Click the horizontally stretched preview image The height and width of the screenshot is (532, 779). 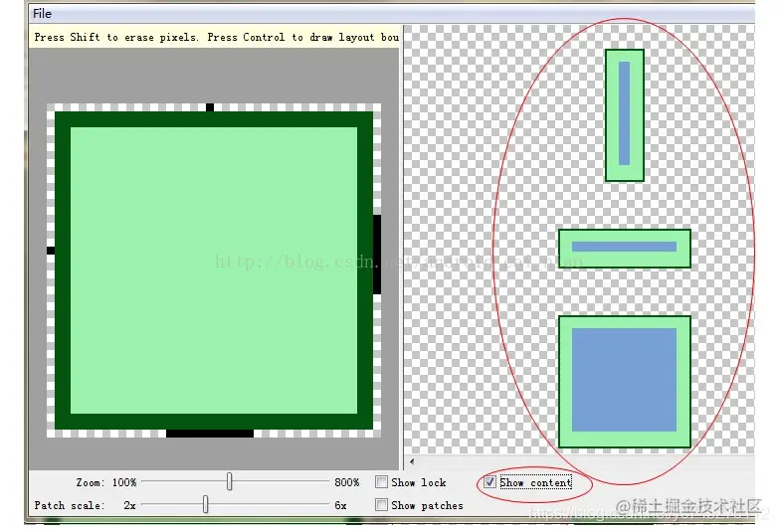(x=625, y=249)
